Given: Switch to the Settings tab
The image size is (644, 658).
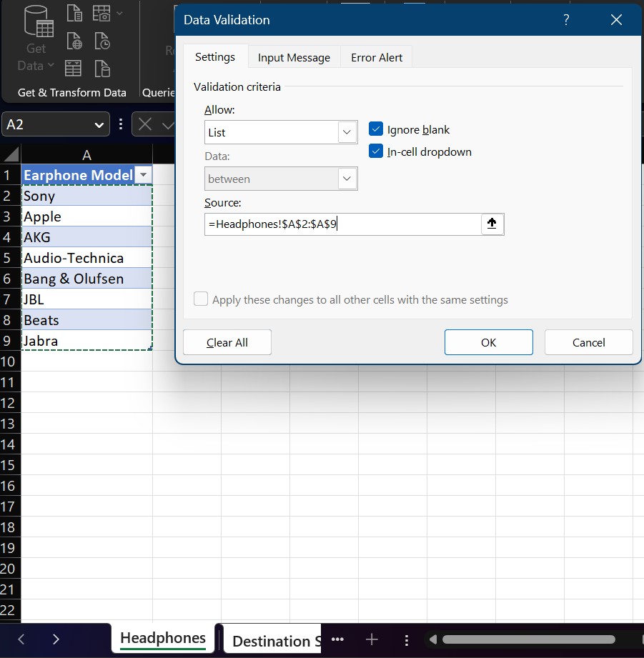Looking at the screenshot, I should point(215,56).
